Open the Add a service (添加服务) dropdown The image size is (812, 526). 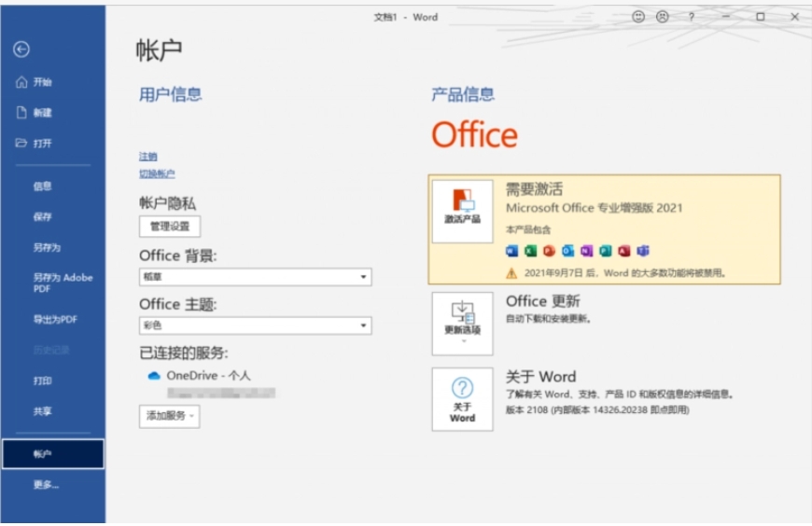pos(169,416)
